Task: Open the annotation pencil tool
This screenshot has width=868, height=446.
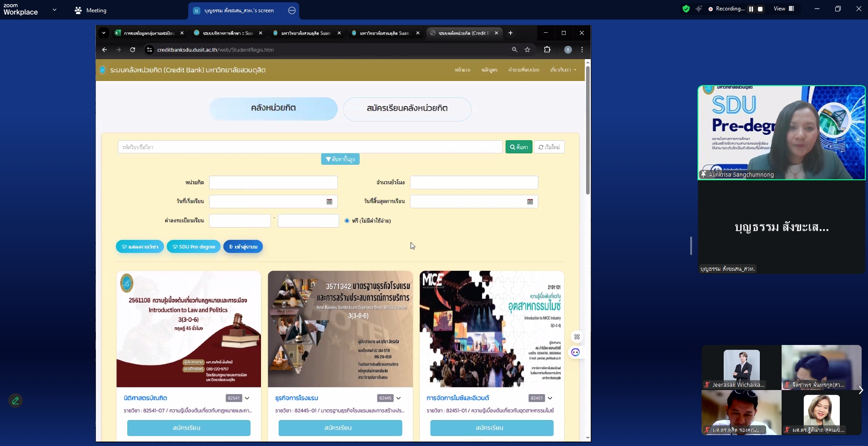Action: [x=15, y=400]
